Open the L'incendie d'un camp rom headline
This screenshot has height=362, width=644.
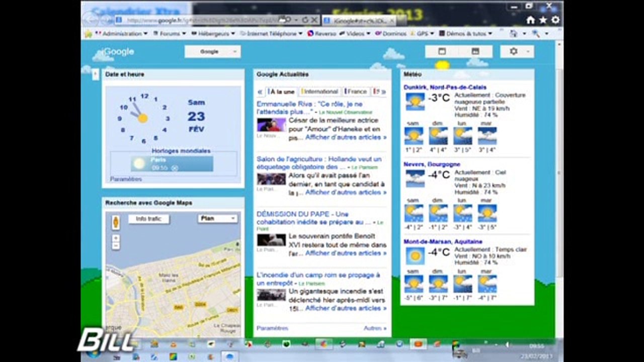[x=318, y=279]
